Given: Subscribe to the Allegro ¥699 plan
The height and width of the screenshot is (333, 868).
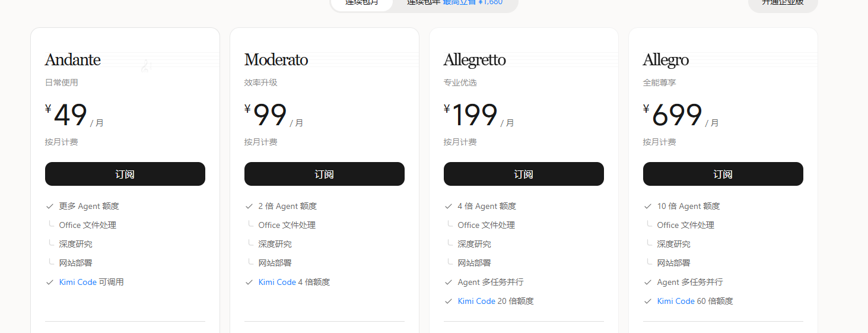Looking at the screenshot, I should [723, 174].
